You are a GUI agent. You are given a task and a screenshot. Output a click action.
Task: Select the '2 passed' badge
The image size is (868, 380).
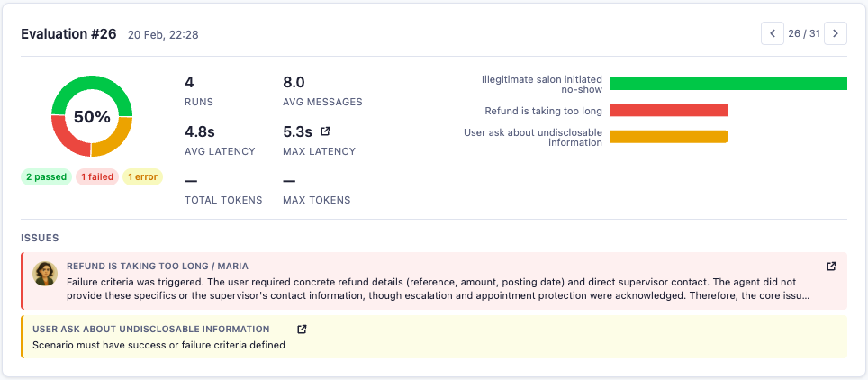tap(46, 177)
